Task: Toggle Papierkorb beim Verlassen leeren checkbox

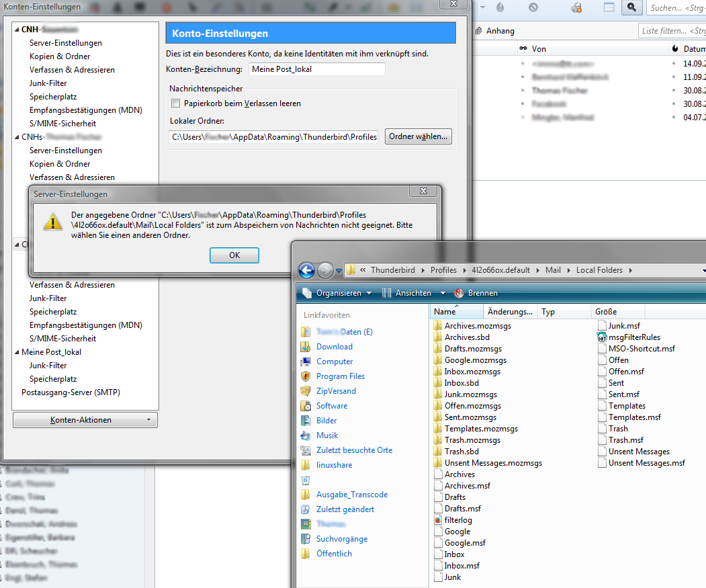Action: [176, 103]
